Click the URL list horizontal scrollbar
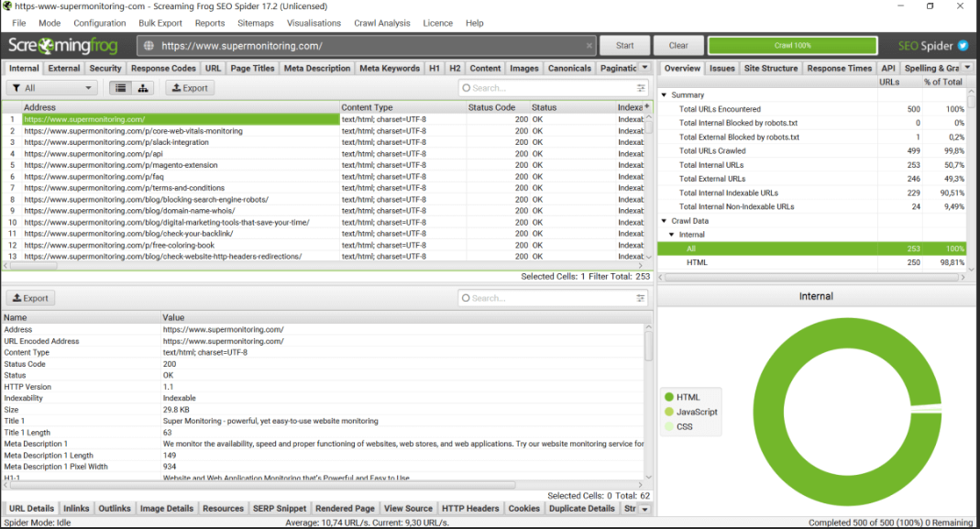Image resolution: width=980 pixels, height=529 pixels. [34, 266]
